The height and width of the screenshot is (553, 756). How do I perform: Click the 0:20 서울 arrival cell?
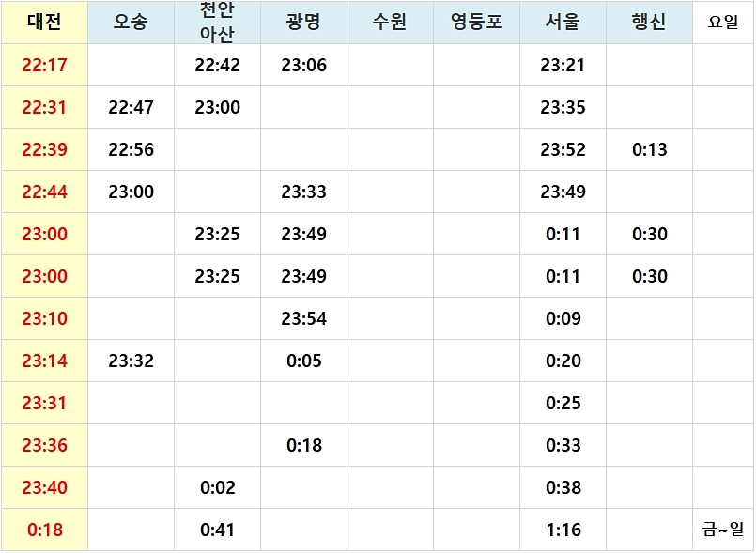(x=563, y=361)
